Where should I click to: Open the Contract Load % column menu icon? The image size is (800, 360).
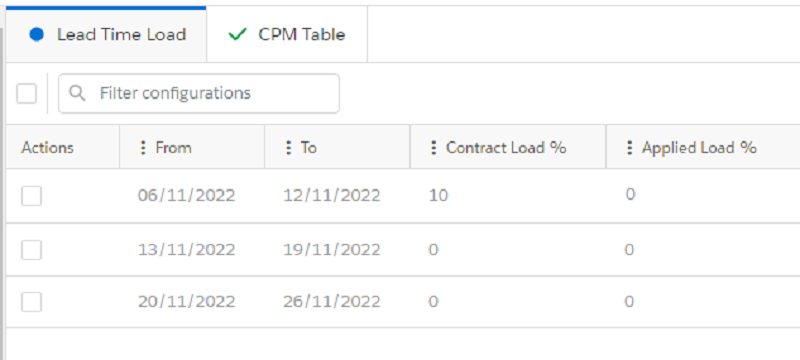(x=434, y=148)
